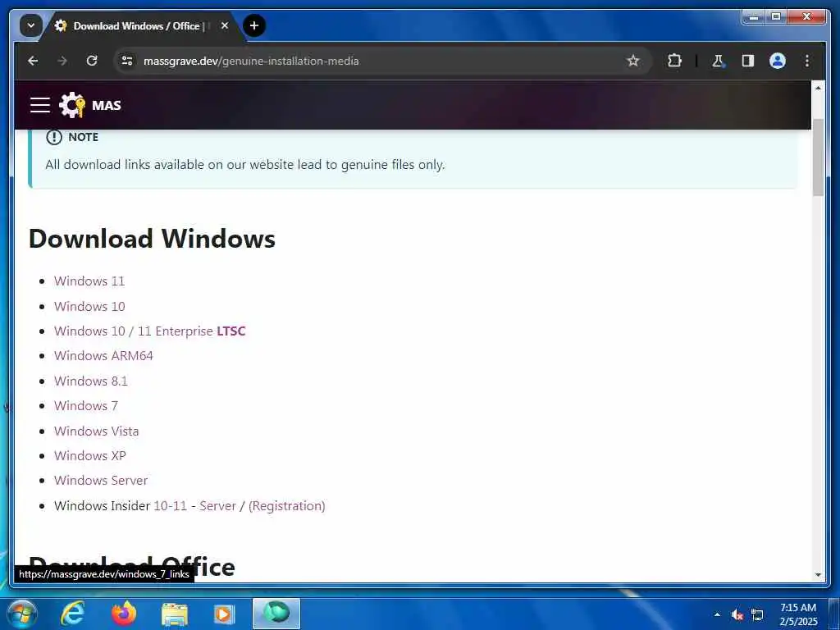Bookmark this page with the star icon
The image size is (840, 630).
click(633, 61)
